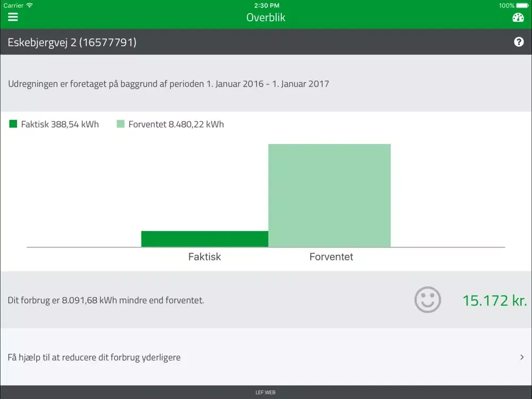532x399 pixels.
Task: Tap the smiley face icon
Action: point(428,300)
